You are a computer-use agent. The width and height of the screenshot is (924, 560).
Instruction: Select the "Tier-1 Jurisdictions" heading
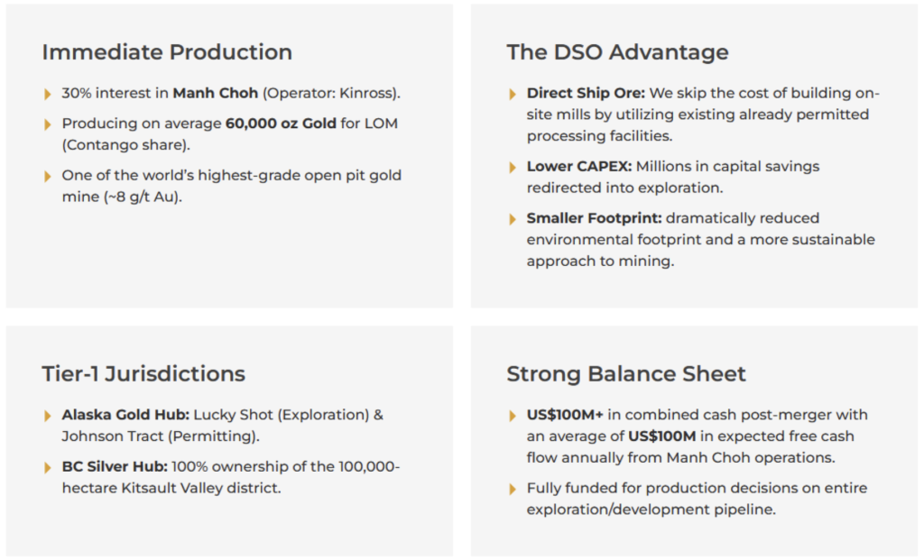(x=143, y=373)
